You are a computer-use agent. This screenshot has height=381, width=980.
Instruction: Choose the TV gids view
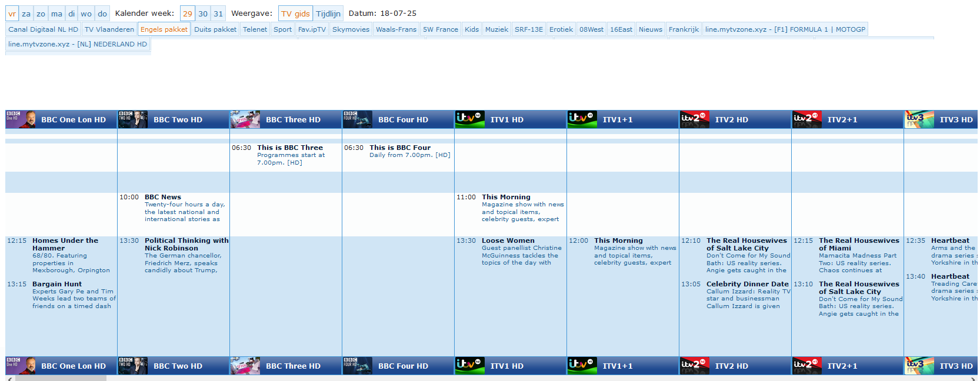coord(295,14)
